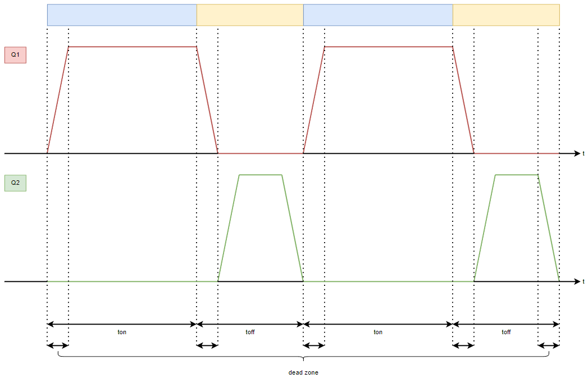Click the rightmost small dead-zone double arrow
This screenshot has height=378, width=588.
tap(549, 345)
